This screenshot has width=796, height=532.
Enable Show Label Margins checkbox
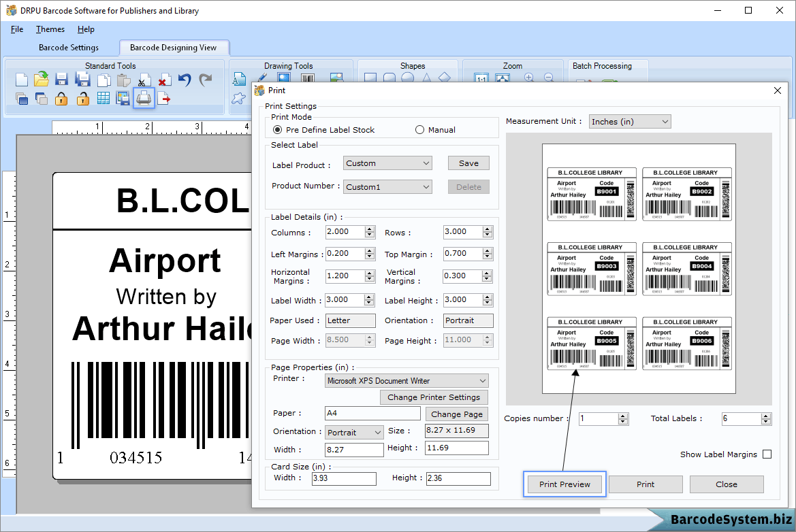coord(767,454)
